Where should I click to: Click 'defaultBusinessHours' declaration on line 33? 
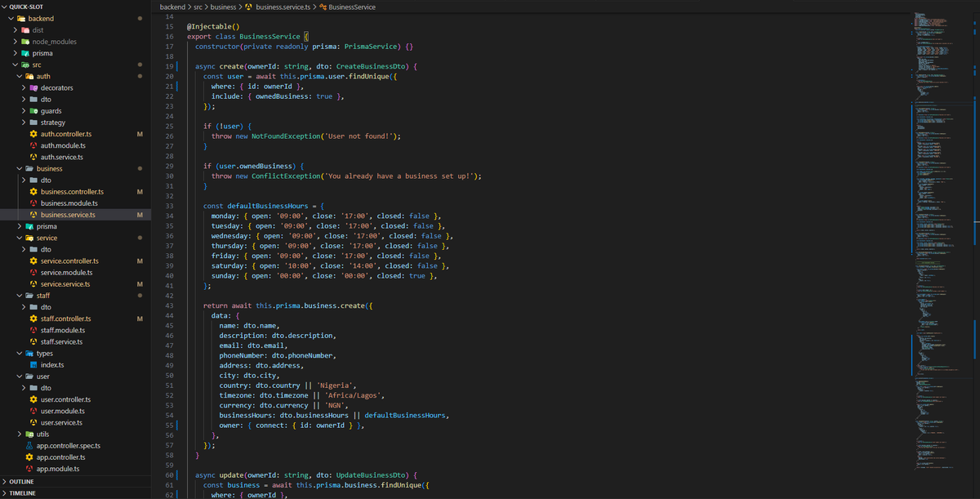(267, 206)
